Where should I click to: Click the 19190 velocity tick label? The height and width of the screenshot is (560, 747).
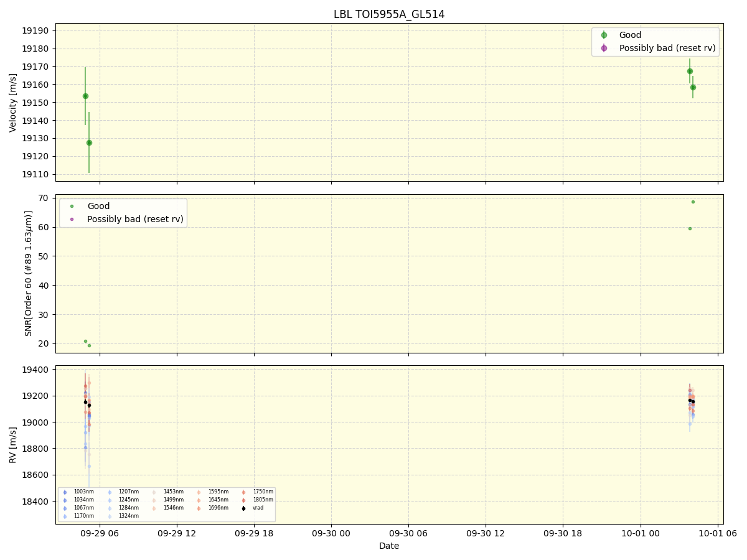pyautogui.click(x=37, y=30)
